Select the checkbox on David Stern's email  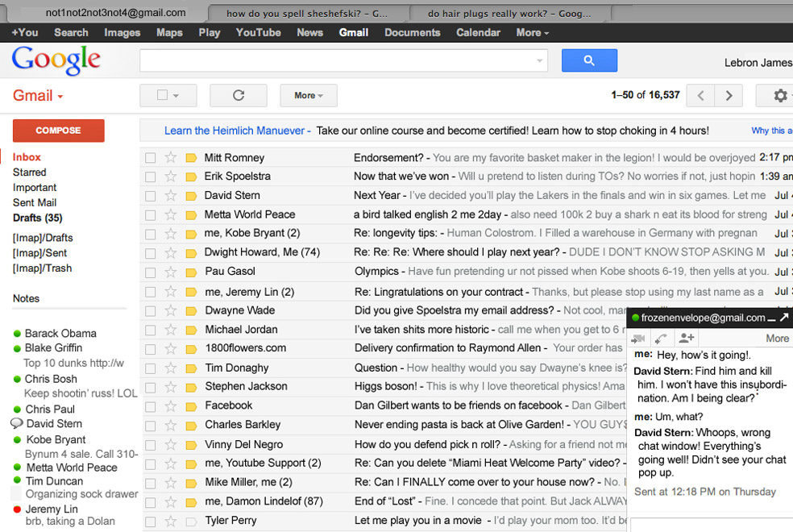pos(150,195)
